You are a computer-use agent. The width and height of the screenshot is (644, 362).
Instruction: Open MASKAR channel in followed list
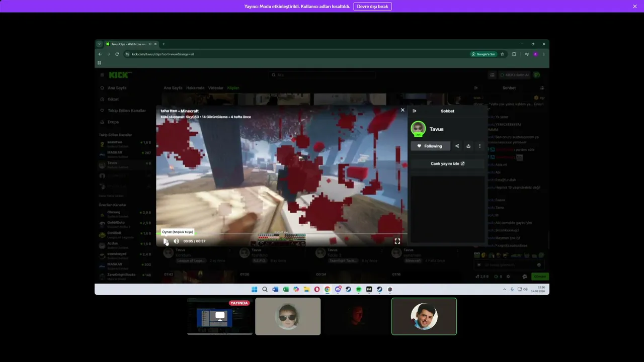[125, 154]
